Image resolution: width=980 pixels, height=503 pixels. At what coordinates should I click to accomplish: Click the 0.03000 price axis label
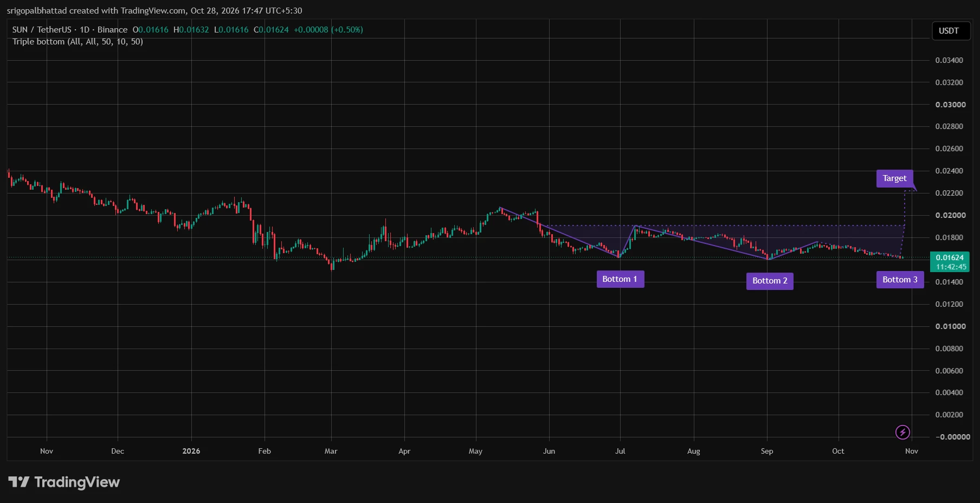[x=951, y=105]
